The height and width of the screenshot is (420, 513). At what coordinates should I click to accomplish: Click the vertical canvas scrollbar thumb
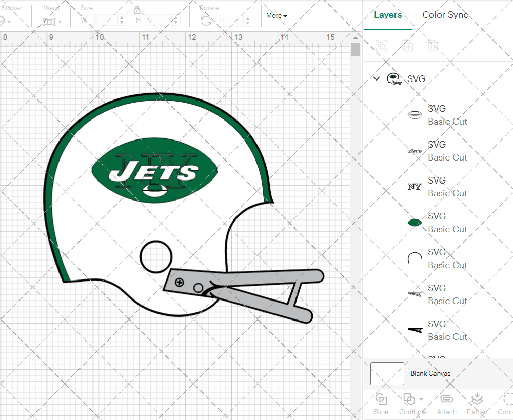pos(356,49)
